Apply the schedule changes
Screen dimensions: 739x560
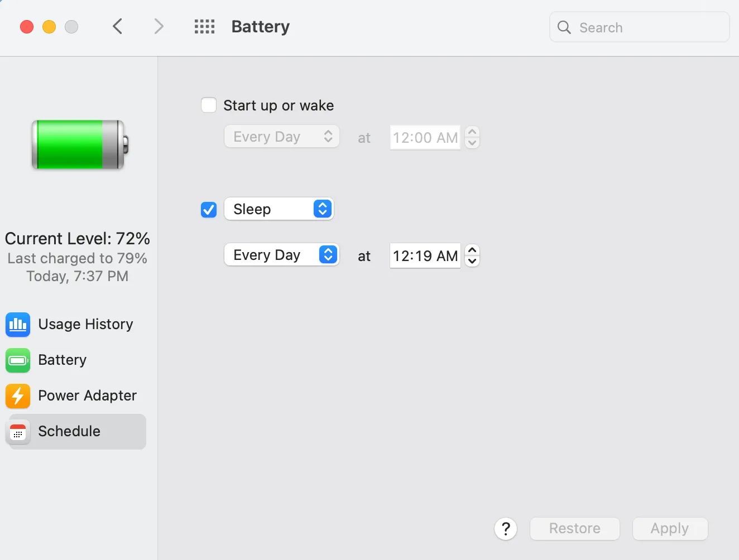(x=669, y=528)
